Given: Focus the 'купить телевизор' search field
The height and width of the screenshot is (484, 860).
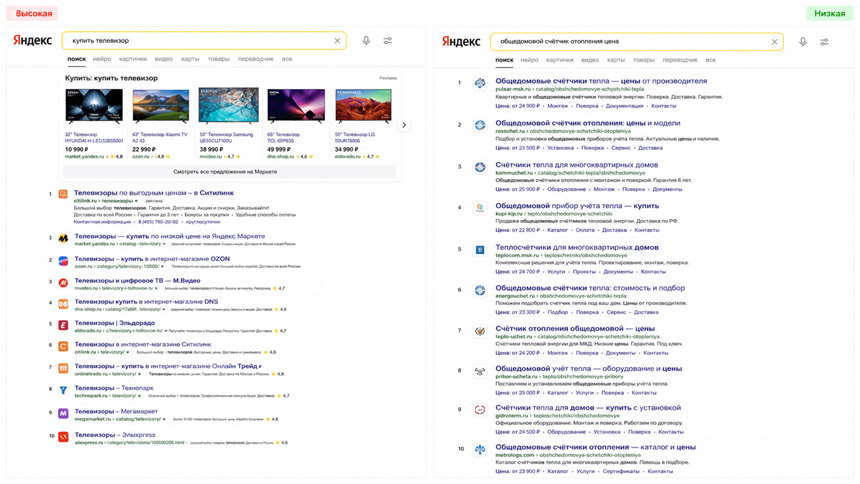Looking at the screenshot, I should (x=204, y=41).
